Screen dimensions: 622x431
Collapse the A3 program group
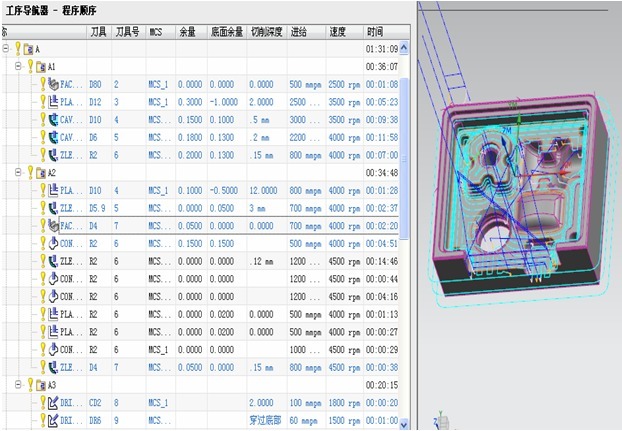(18, 384)
